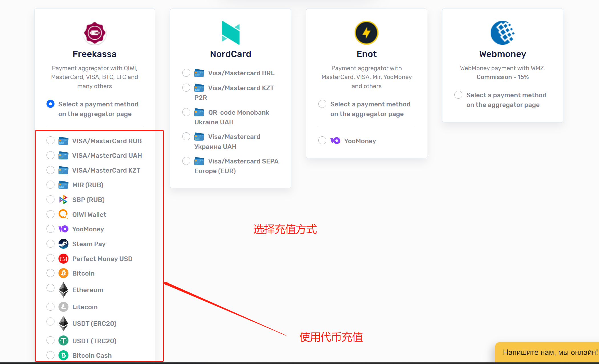
Task: Select Visa/Mastercard Украина UAH radio button
Action: [x=186, y=136]
